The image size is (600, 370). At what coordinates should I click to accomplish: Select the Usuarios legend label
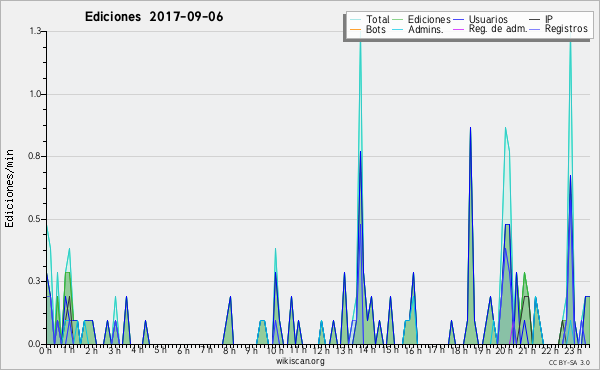pos(488,19)
